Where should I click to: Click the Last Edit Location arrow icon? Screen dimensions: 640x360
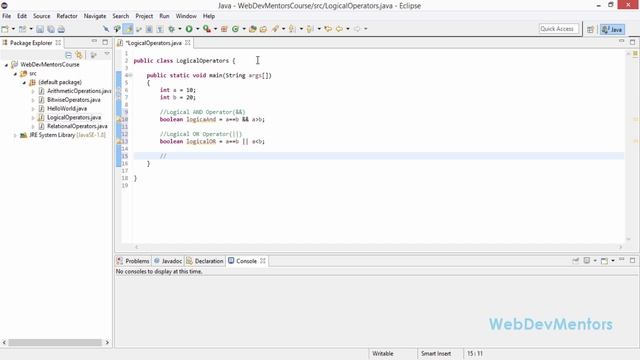tap(328, 29)
